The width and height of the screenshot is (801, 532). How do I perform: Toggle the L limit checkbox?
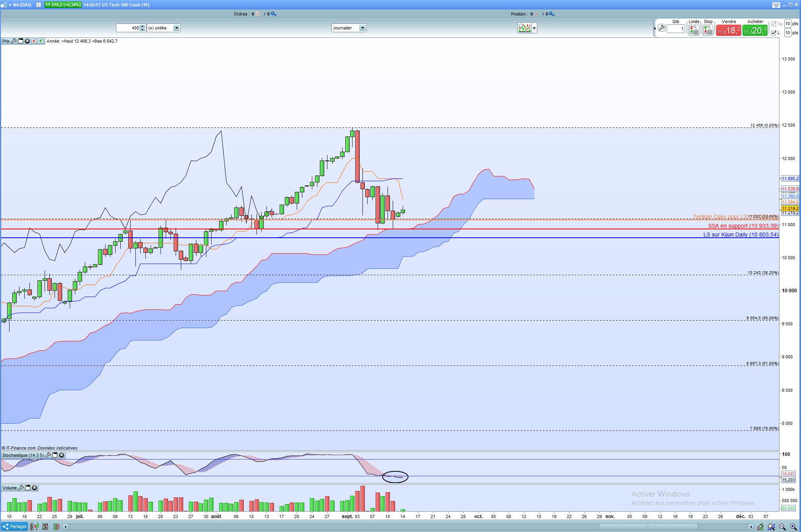click(x=774, y=33)
